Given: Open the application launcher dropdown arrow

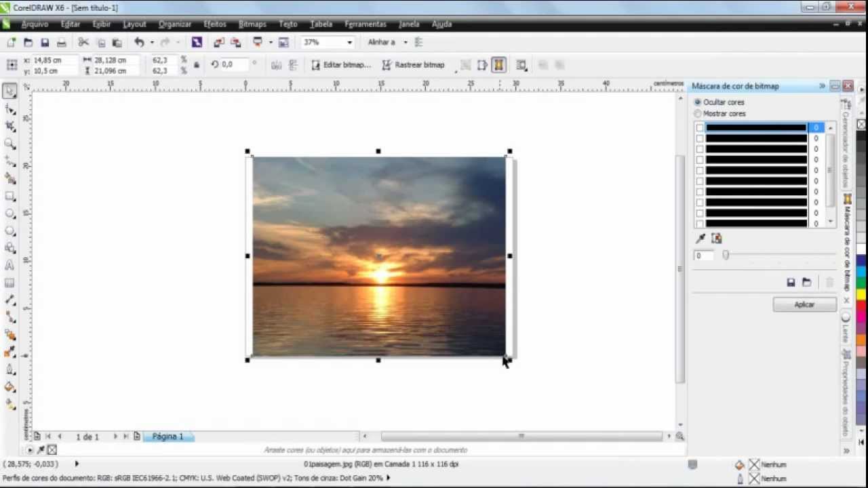Looking at the screenshot, I should 270,42.
